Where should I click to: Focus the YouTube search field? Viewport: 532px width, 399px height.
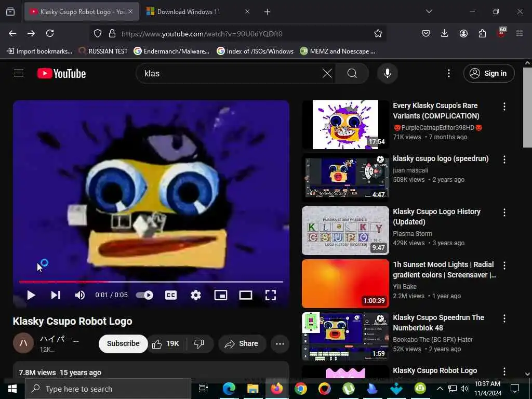pyautogui.click(x=231, y=73)
